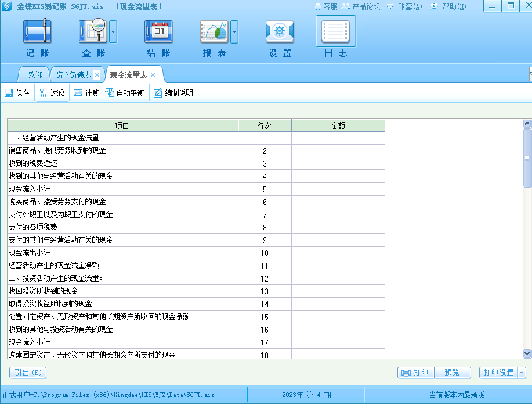This screenshot has width=532, height=404.
Task: Click the 金额 column header
Action: pos(338,126)
